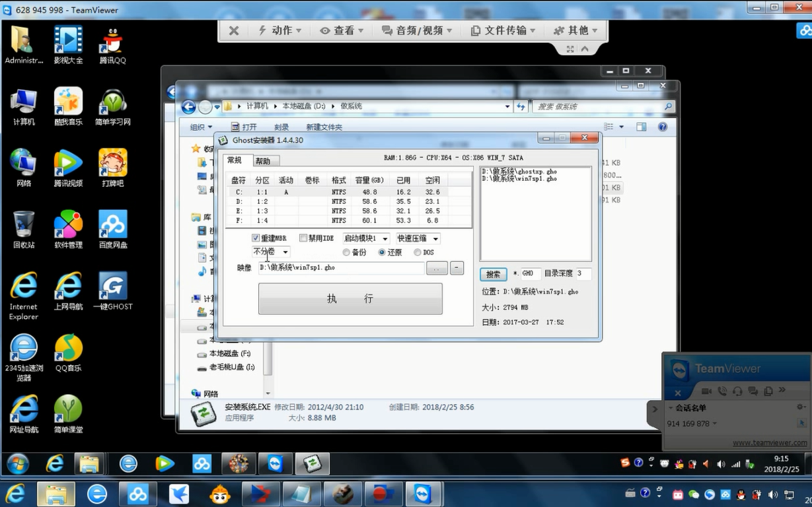Click Ghost installer icon in remote taskbar
This screenshot has width=812, height=507.
point(312,464)
